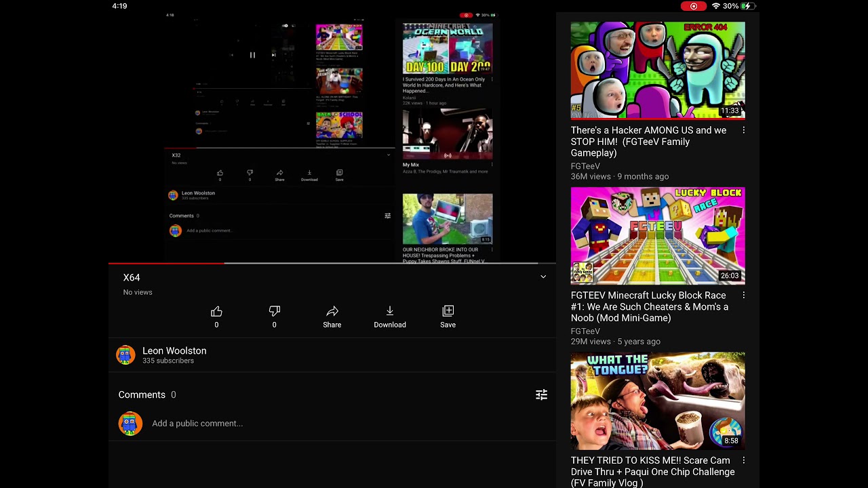The width and height of the screenshot is (868, 488).
Task: Tap the 26:03 duration badge
Action: pyautogui.click(x=730, y=276)
